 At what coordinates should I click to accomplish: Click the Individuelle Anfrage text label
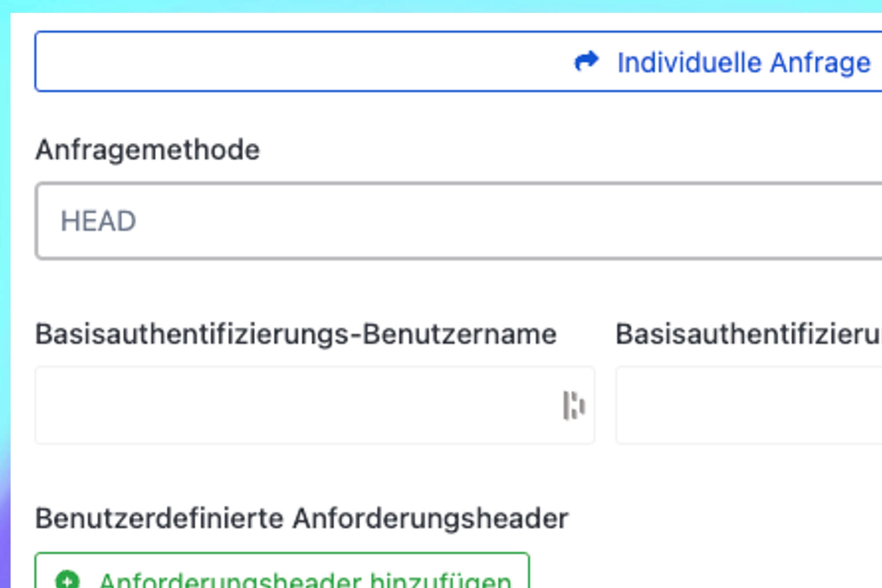(x=743, y=63)
